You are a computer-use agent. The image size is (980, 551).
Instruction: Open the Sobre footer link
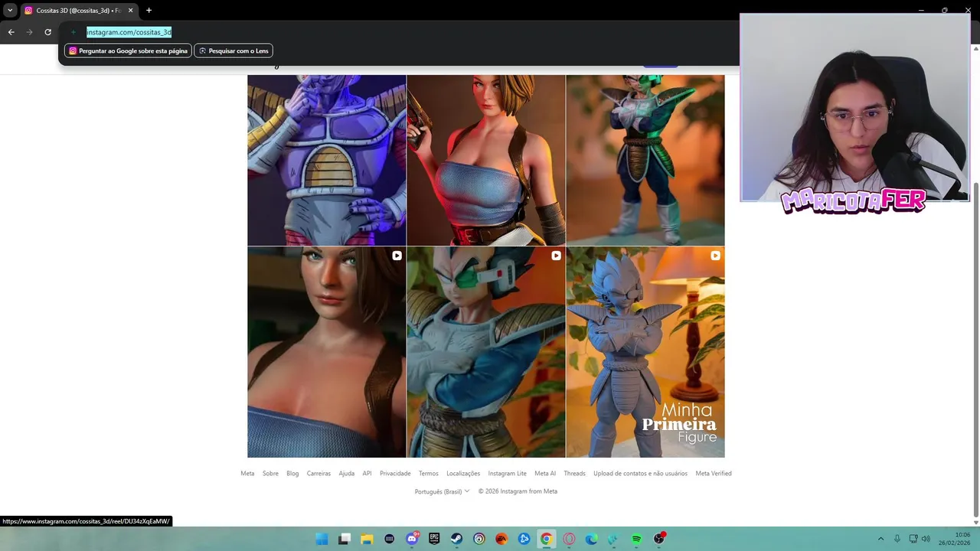[x=270, y=473]
